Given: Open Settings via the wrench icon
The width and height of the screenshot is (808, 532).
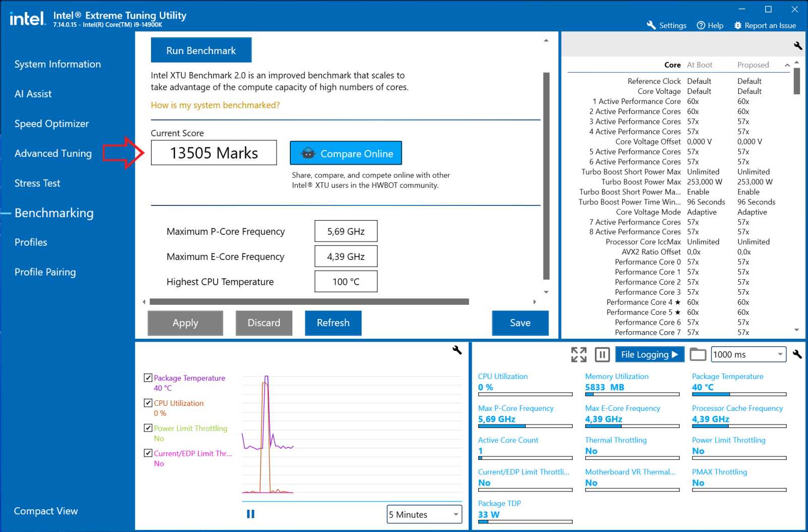Looking at the screenshot, I should click(x=651, y=25).
